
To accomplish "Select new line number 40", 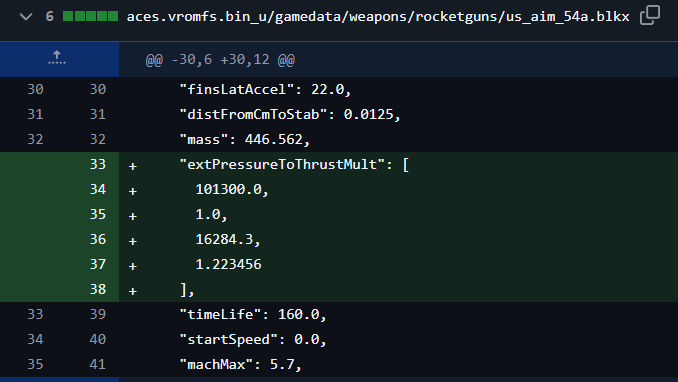I will point(98,340).
